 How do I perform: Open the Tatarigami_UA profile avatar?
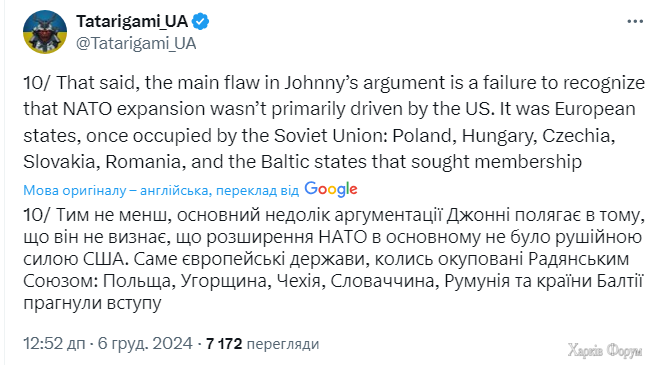coord(45,32)
